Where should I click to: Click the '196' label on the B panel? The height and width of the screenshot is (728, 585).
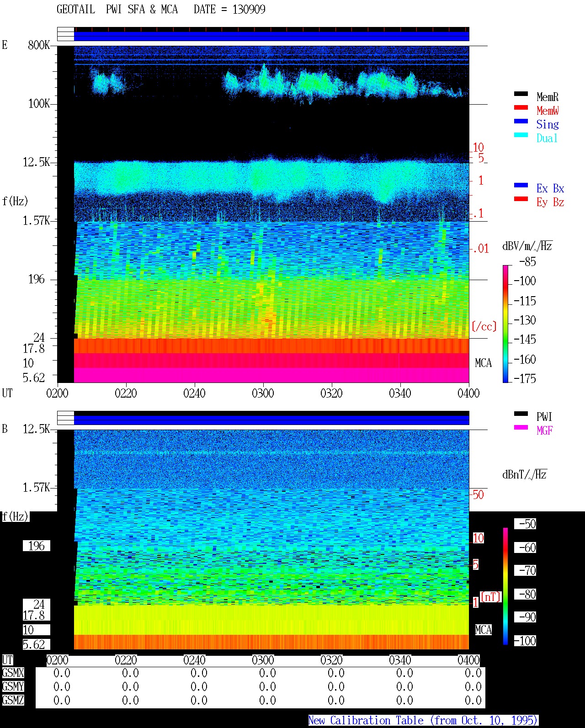click(37, 546)
